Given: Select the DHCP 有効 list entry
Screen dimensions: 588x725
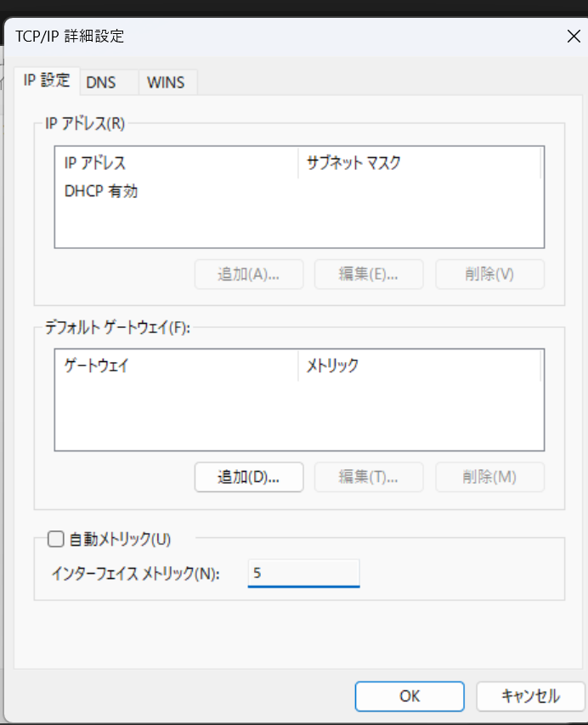Looking at the screenshot, I should tap(101, 191).
